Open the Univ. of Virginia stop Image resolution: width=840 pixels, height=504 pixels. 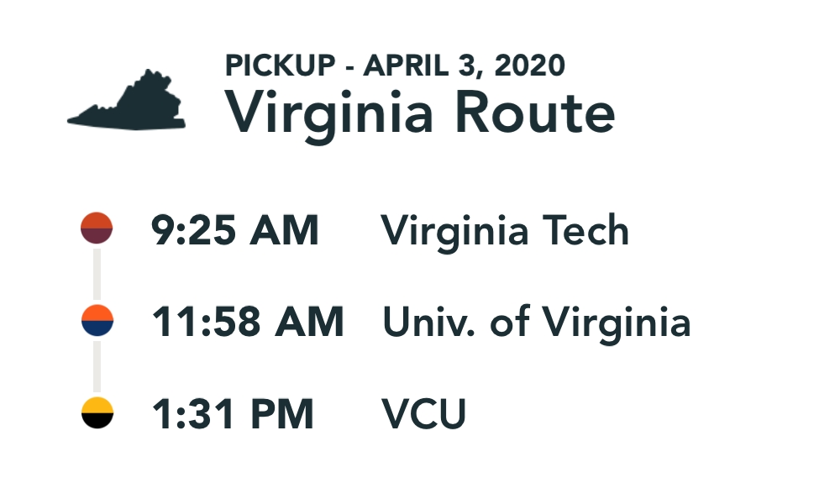coord(536,322)
